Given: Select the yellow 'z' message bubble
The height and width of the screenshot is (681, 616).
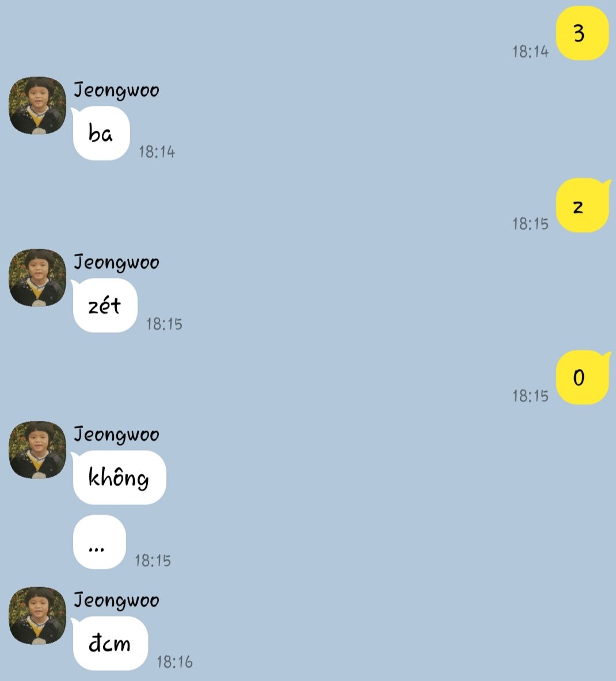Looking at the screenshot, I should [x=582, y=206].
